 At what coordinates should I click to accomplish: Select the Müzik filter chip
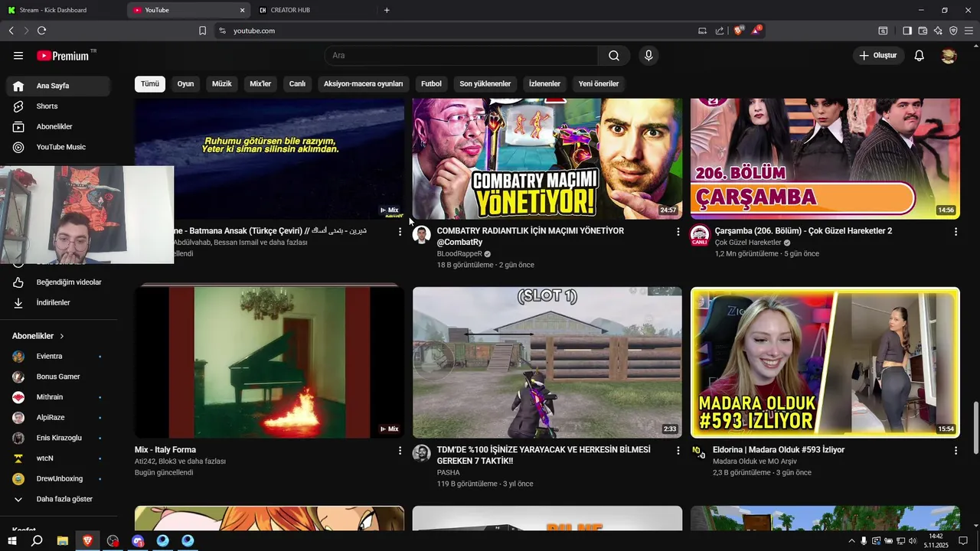221,83
